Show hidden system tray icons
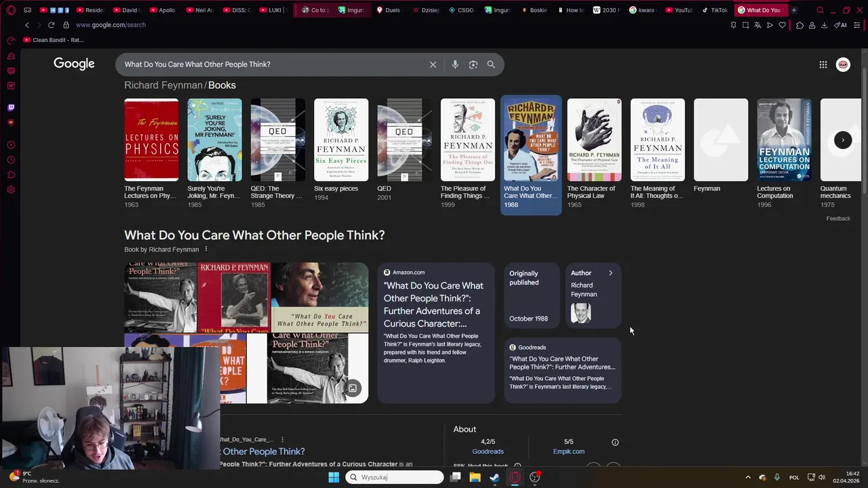 (748, 477)
